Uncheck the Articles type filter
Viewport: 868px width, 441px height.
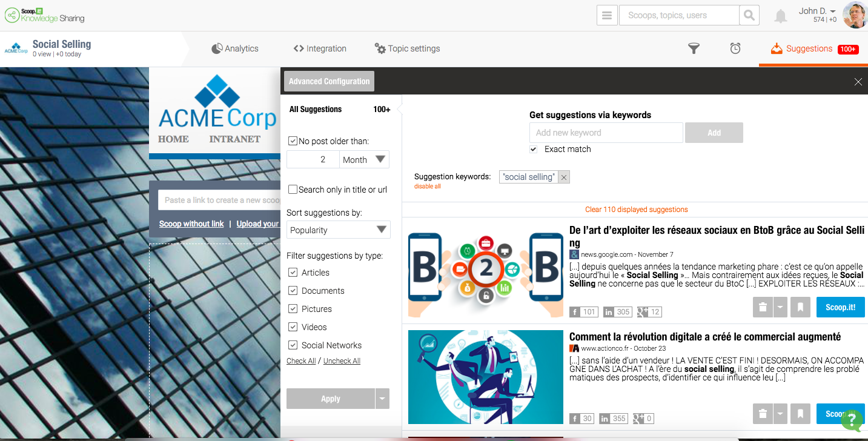click(x=293, y=273)
